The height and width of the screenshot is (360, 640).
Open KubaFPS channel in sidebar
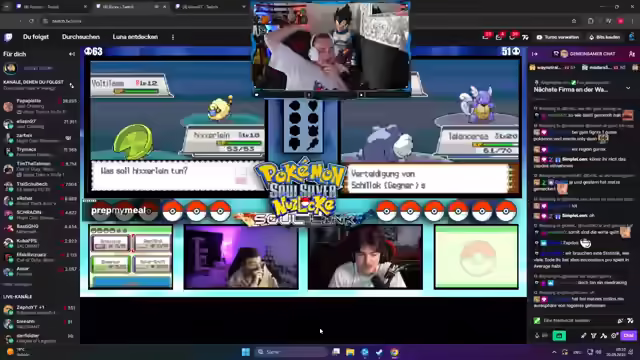pyautogui.click(x=40, y=243)
